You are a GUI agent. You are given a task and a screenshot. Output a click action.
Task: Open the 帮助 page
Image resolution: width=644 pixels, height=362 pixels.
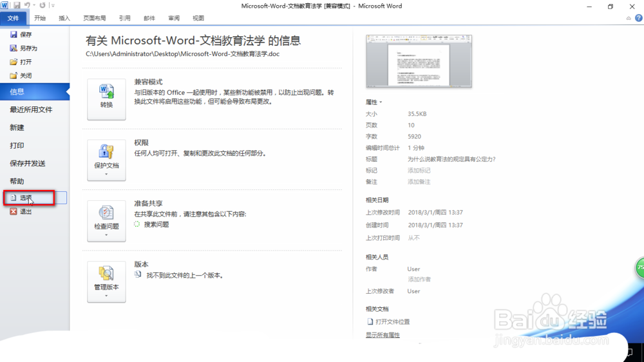tap(17, 181)
